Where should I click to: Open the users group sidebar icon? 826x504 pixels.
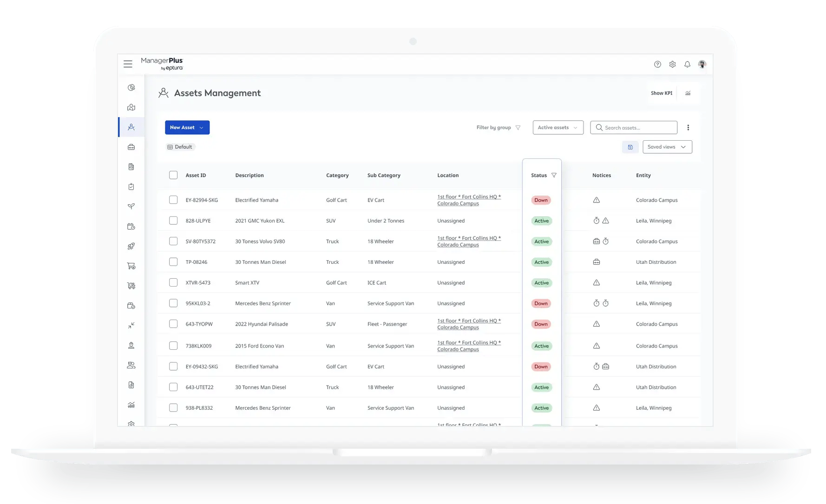pos(131,365)
